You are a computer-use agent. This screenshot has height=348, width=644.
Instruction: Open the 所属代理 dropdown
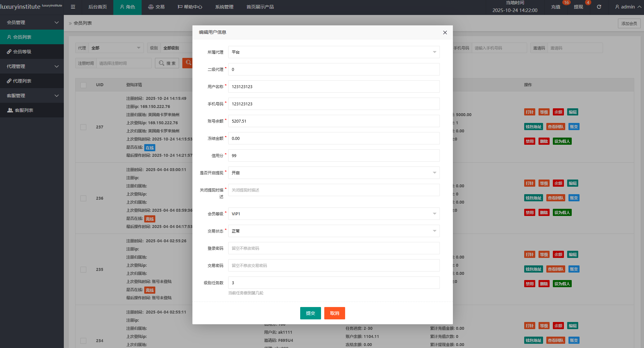(334, 52)
